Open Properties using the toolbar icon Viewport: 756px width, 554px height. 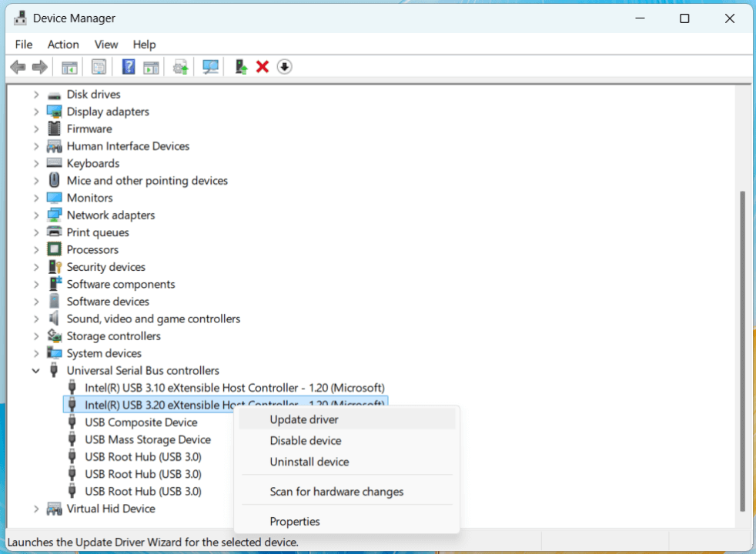(99, 67)
